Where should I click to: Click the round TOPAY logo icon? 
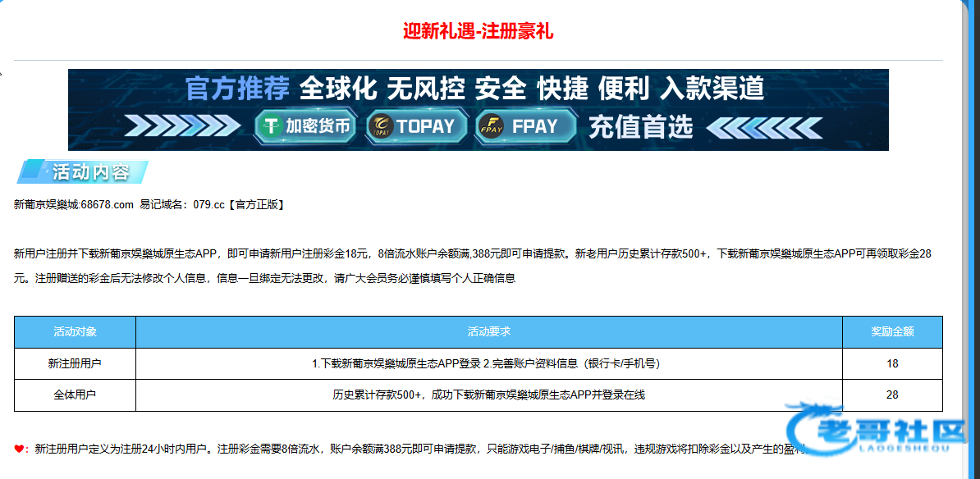381,126
